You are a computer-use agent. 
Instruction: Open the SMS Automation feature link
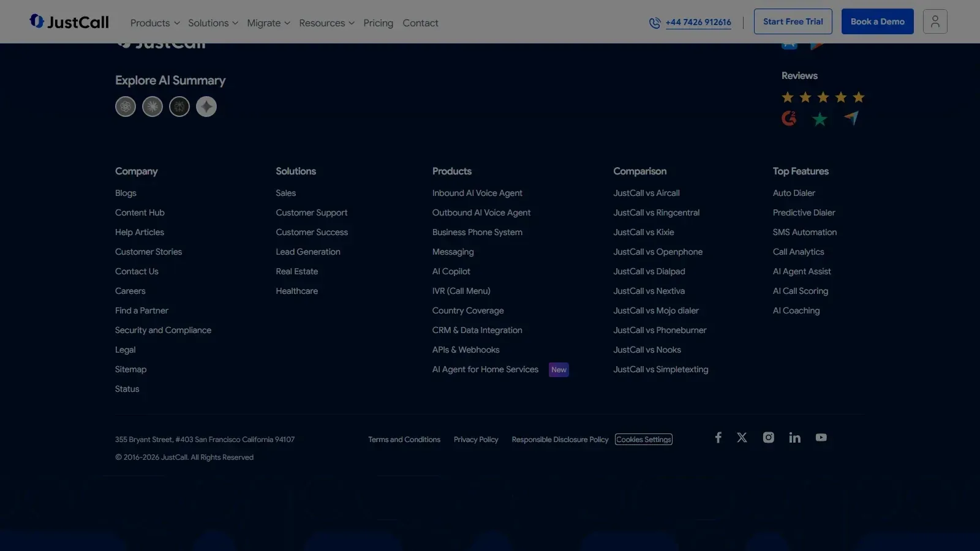(x=805, y=232)
